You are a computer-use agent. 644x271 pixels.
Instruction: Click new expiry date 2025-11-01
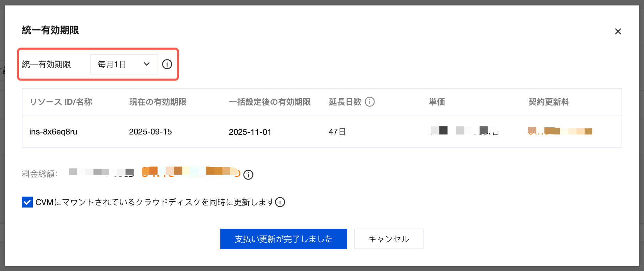250,132
